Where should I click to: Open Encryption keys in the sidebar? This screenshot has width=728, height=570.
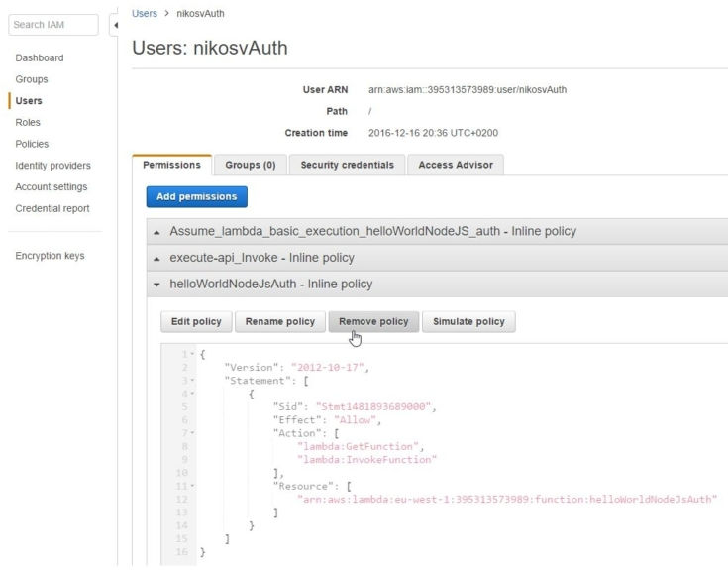(50, 256)
